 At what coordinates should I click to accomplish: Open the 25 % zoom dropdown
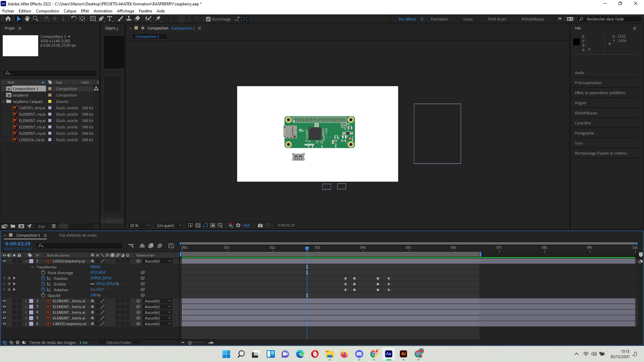coord(140,226)
